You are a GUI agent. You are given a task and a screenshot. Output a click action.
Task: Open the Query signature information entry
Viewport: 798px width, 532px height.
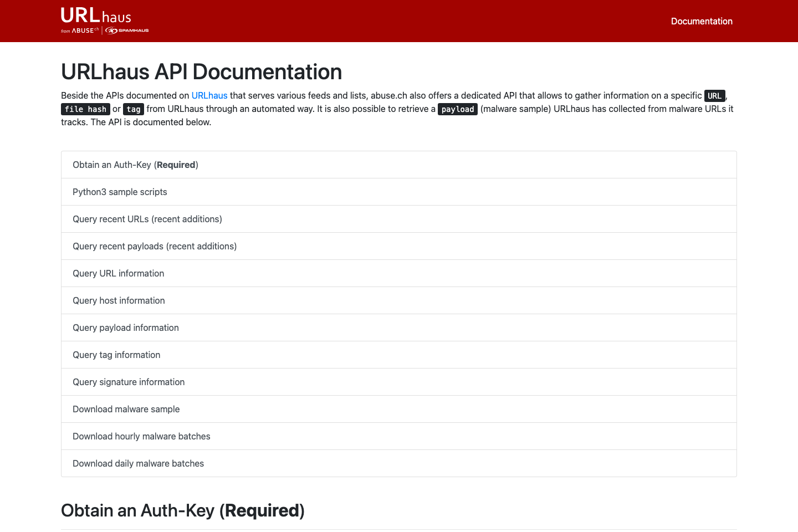[x=129, y=382]
